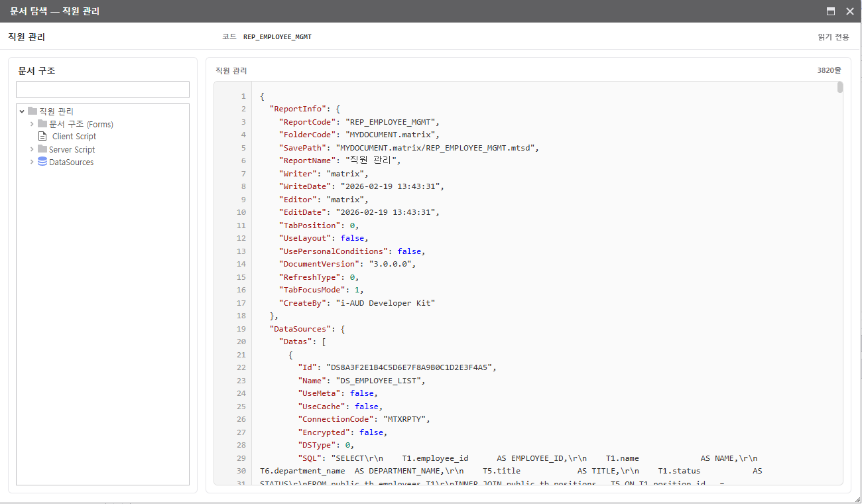The height and width of the screenshot is (504, 862).
Task: Click the 3820줄 line count label
Action: (829, 70)
